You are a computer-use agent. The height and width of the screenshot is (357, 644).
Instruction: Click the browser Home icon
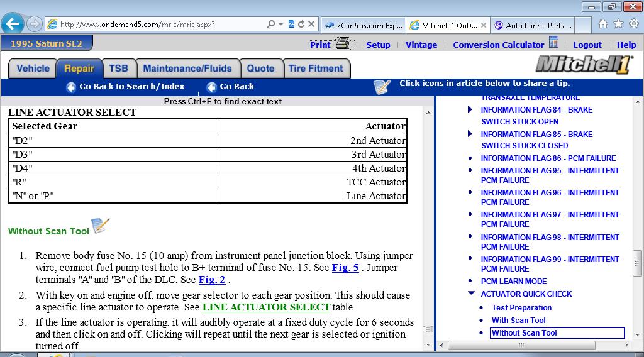click(603, 24)
